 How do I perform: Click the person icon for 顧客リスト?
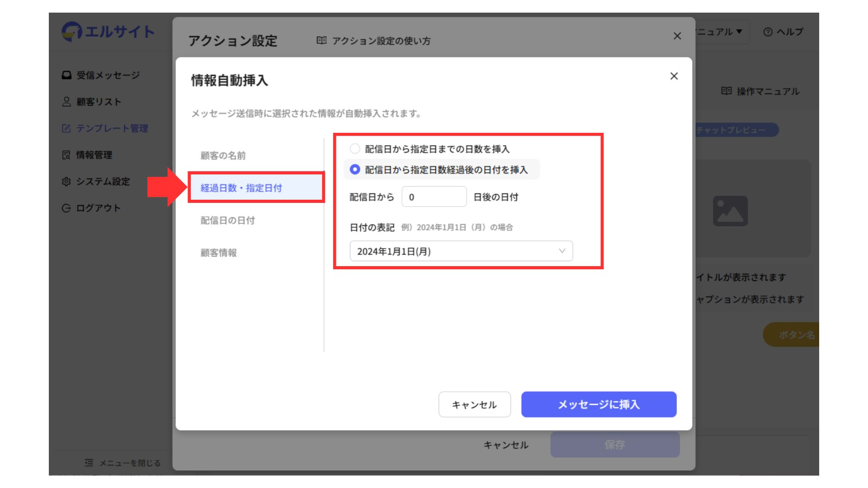click(66, 102)
